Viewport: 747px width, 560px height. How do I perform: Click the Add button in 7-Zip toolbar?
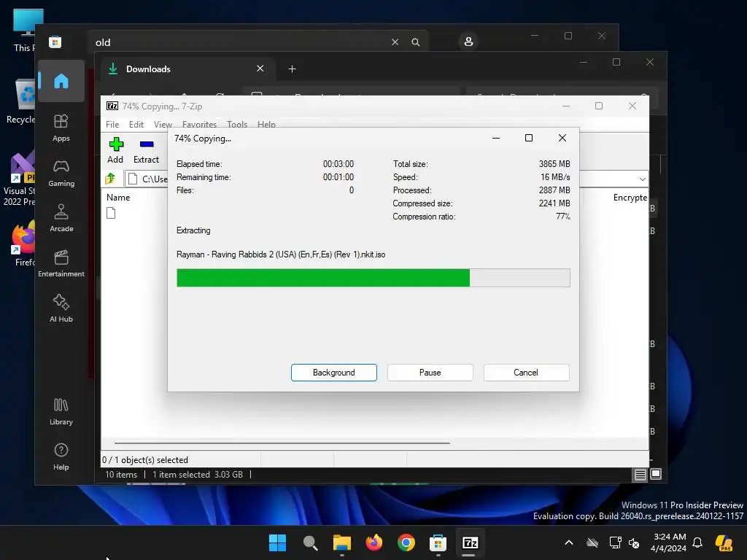[x=116, y=150]
